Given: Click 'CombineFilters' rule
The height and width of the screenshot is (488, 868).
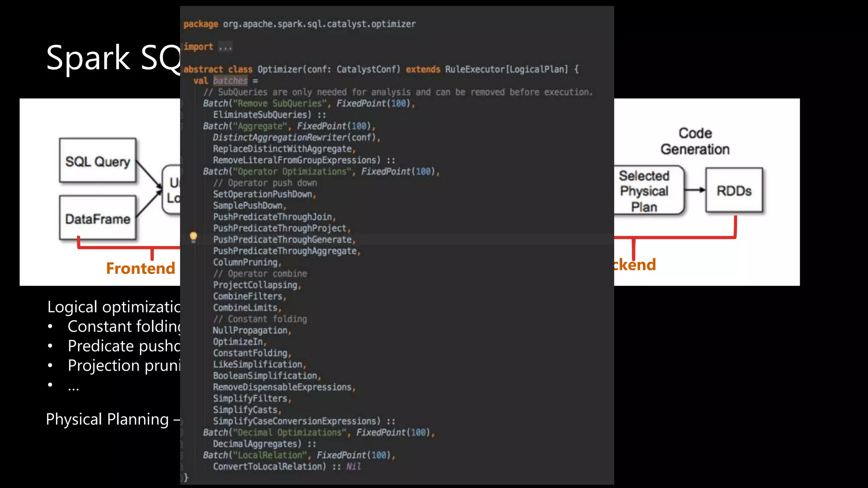Looking at the screenshot, I should 248,297.
